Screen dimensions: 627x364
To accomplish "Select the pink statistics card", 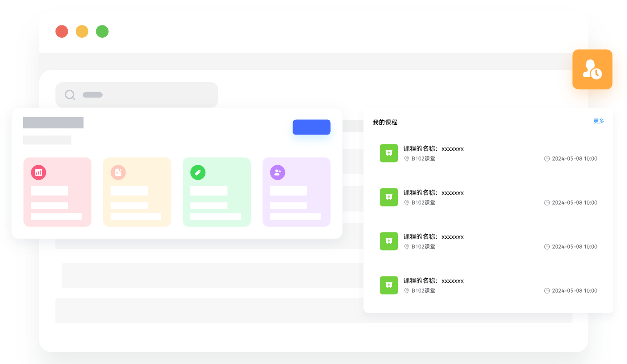I will coord(57,192).
